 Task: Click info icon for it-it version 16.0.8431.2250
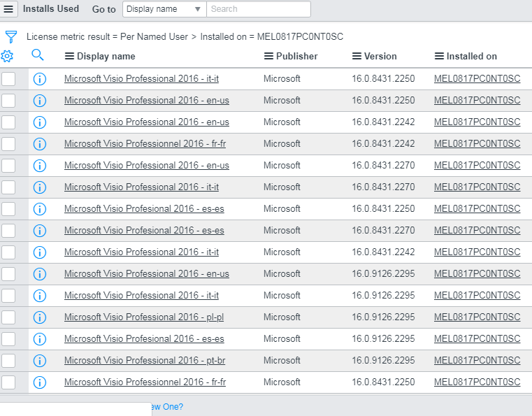pos(40,79)
